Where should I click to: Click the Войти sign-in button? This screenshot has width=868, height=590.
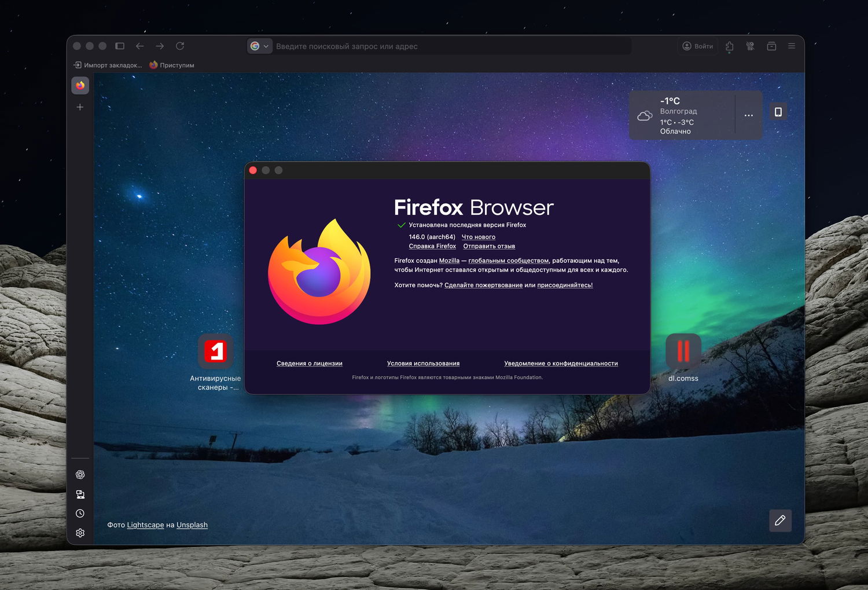(698, 46)
